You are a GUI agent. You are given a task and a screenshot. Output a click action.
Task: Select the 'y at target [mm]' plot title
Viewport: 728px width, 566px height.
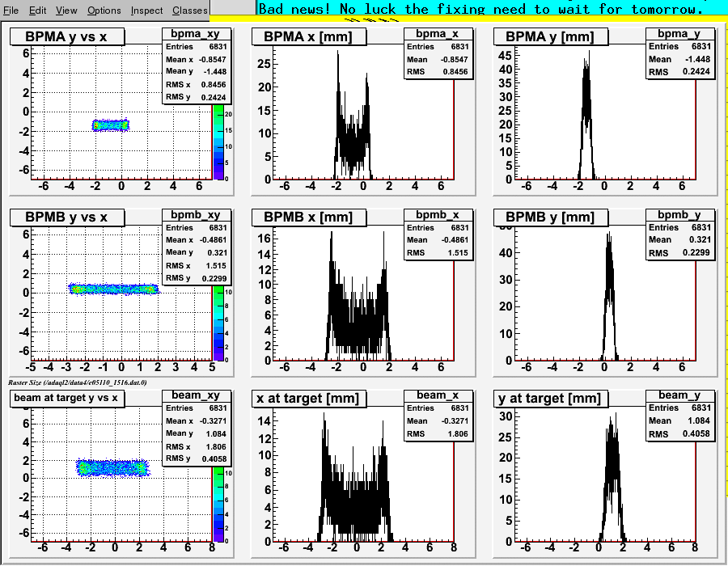point(551,398)
